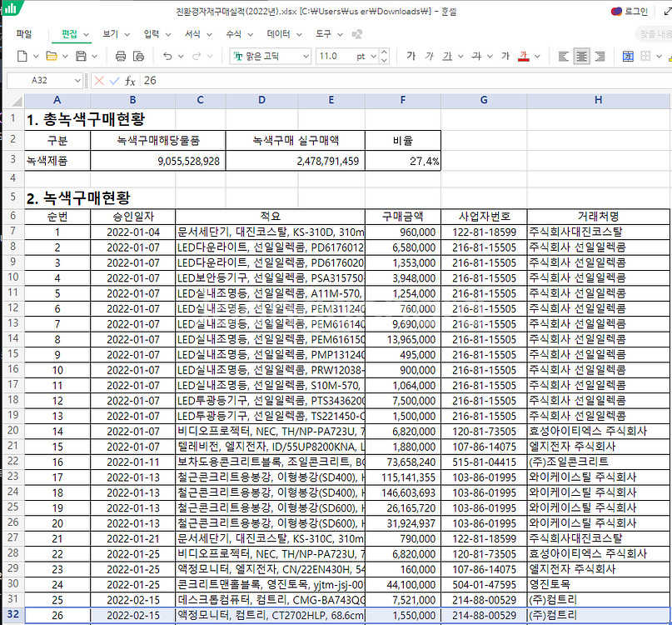The image size is (672, 625).
Task: Select the cell with (주)조일콘크리트
Action: coord(598,462)
